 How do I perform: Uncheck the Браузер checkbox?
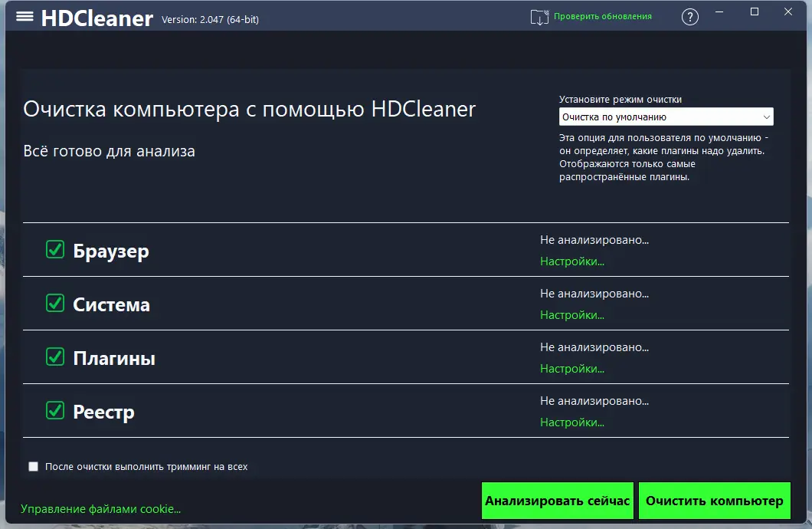pyautogui.click(x=55, y=249)
